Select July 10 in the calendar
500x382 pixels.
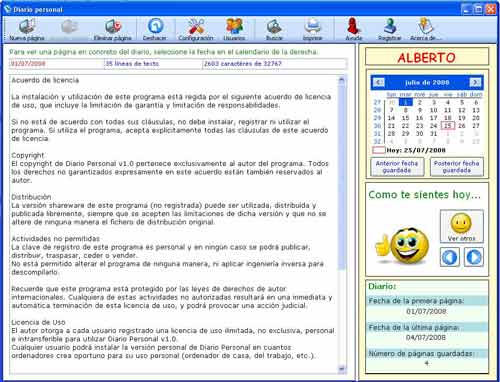pyautogui.click(x=433, y=110)
